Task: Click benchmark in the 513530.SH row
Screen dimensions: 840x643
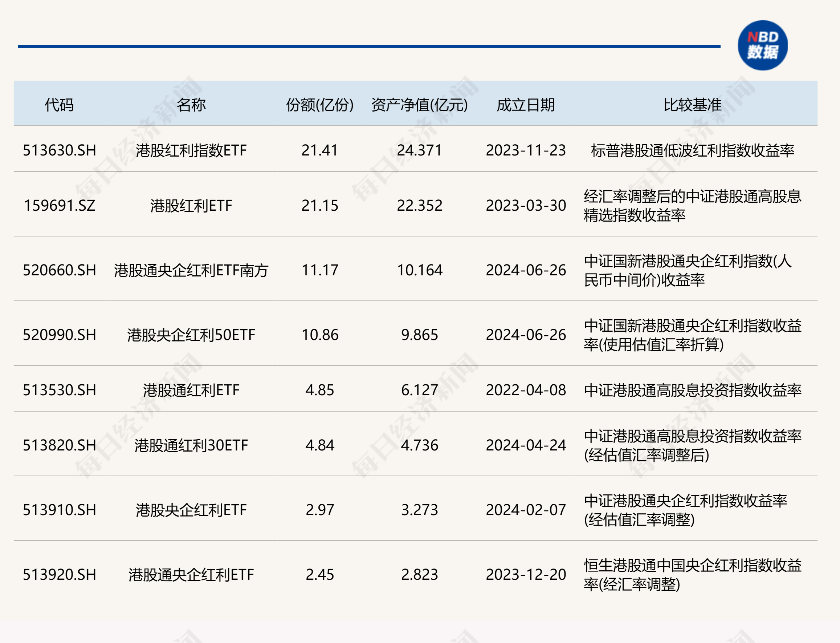Action: (x=692, y=390)
